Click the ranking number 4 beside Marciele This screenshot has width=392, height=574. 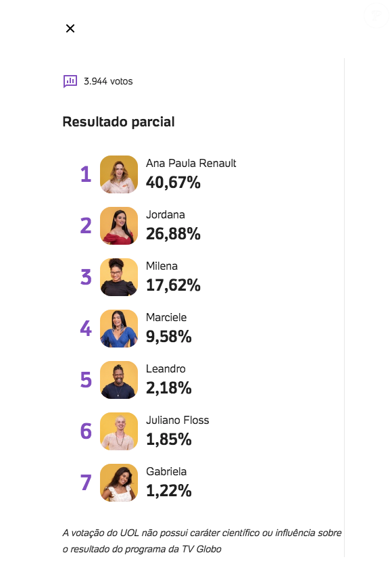tap(86, 329)
